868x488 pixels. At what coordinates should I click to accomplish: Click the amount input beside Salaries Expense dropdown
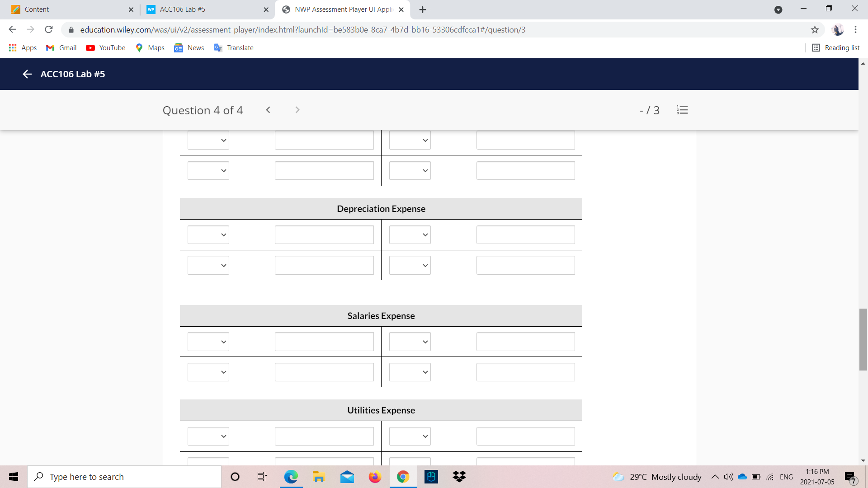[324, 341]
